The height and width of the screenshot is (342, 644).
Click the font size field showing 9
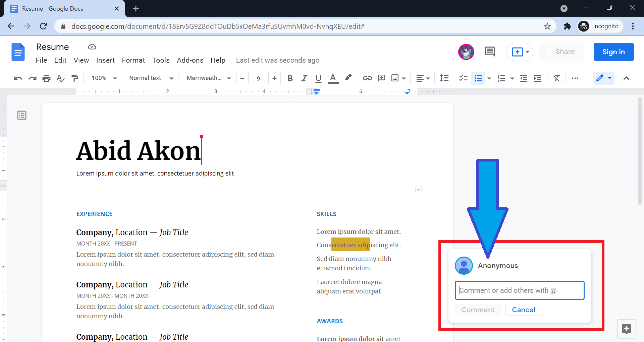point(258,78)
